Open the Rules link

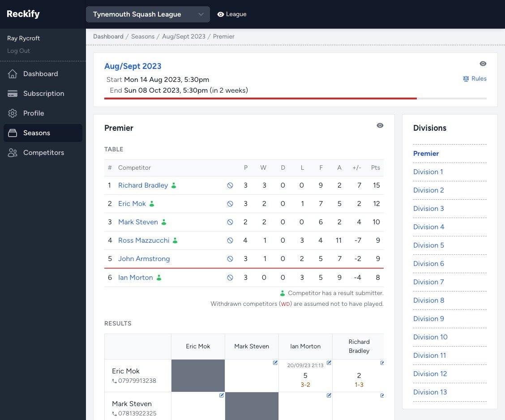(x=475, y=79)
